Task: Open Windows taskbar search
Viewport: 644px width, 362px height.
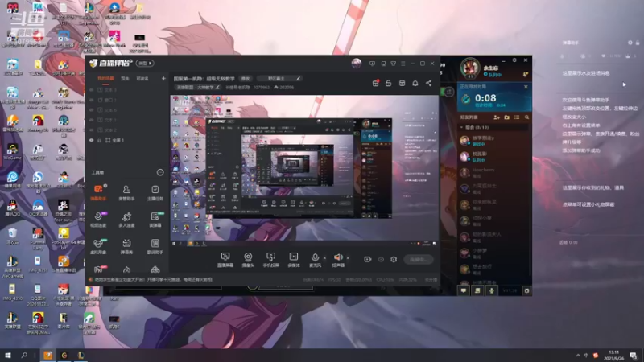Action: point(24,356)
